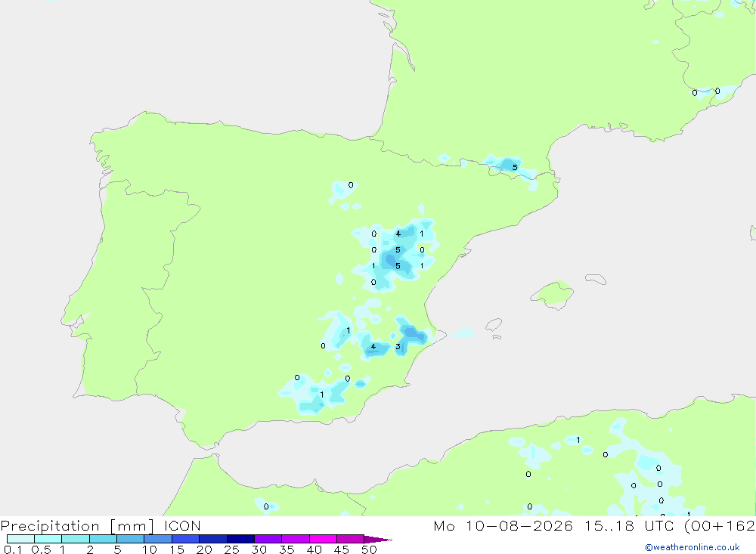
Task: Click the 1 mm value in southern Spain
Action: pyautogui.click(x=322, y=395)
